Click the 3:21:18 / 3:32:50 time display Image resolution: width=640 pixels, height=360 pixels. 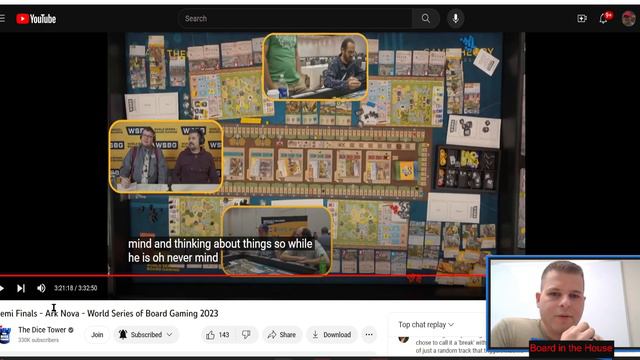pos(76,288)
